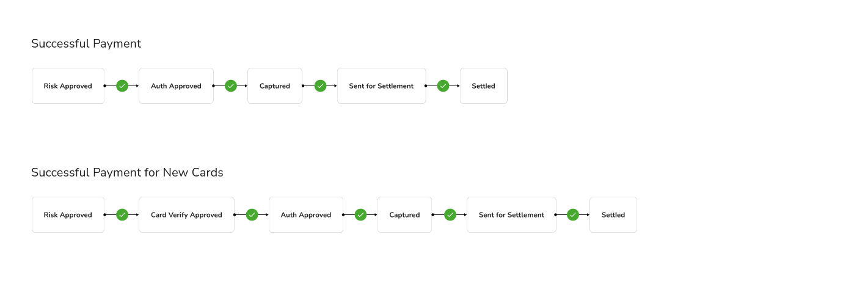
Task: Click the Successful Payment heading
Action: tap(86, 44)
